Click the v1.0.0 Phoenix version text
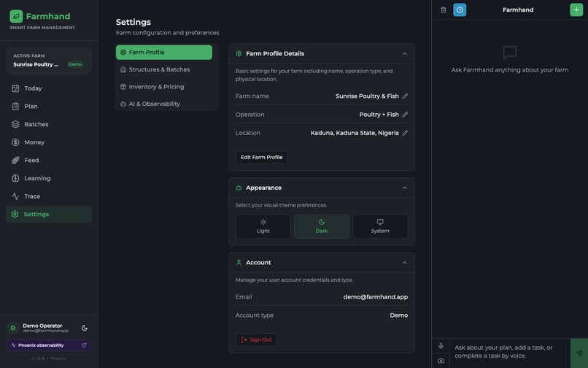Image resolution: width=588 pixels, height=368 pixels. (49, 359)
